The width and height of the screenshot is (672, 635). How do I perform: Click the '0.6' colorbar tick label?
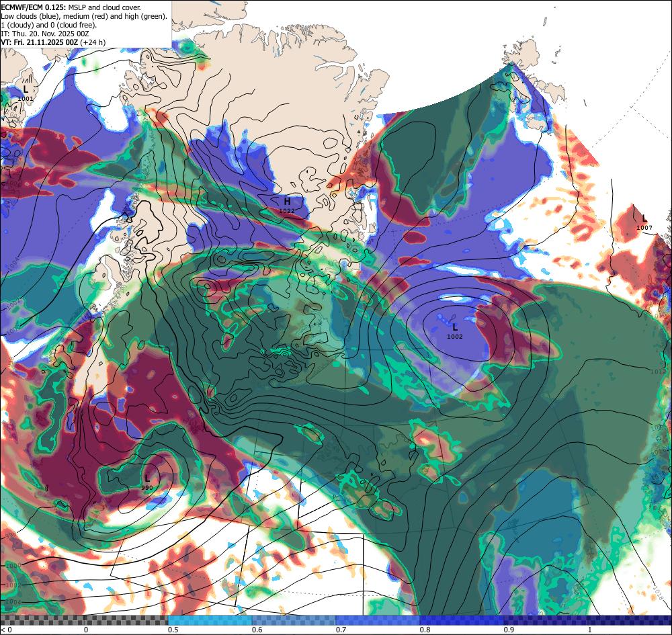tap(257, 630)
